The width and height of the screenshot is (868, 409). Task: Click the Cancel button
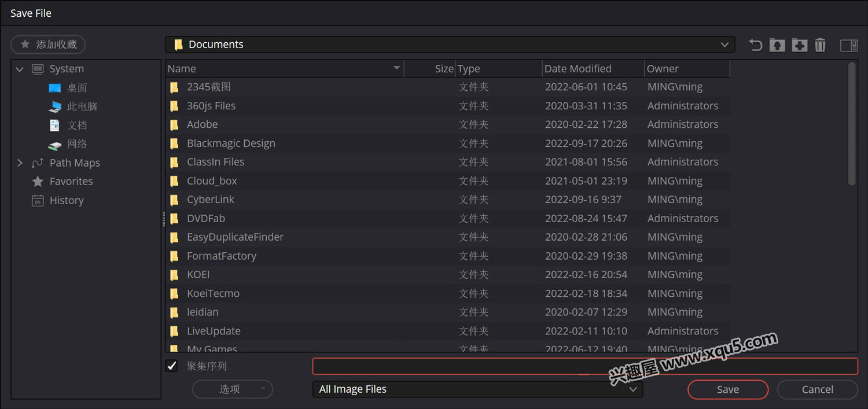[816, 389]
